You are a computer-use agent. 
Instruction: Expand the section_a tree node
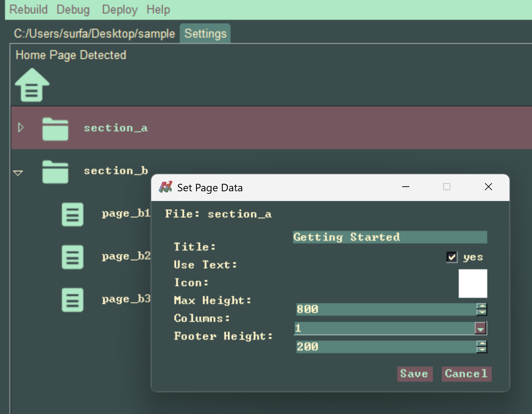[x=21, y=127]
